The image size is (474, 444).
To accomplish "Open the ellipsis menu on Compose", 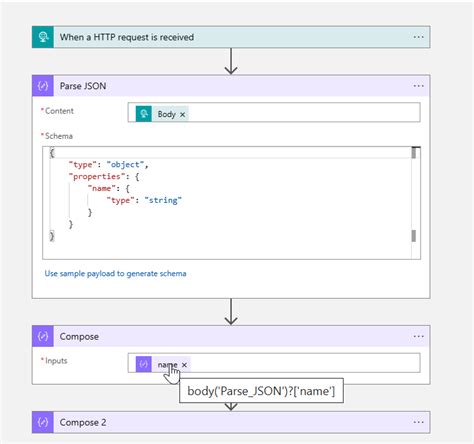I will pyautogui.click(x=418, y=336).
